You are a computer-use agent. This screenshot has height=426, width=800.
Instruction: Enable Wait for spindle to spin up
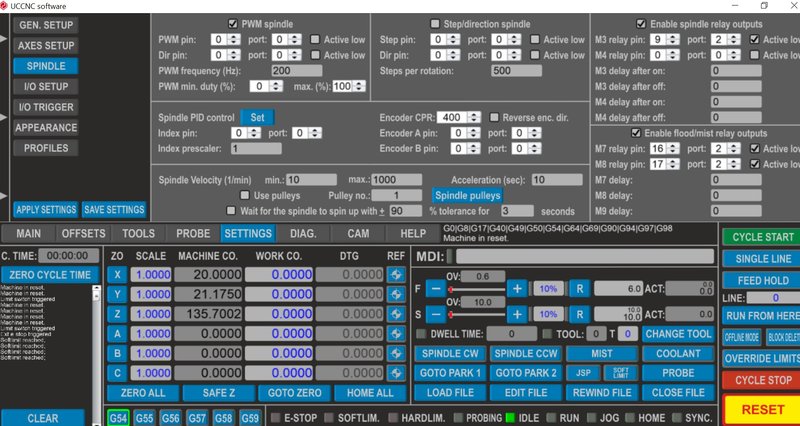click(x=231, y=211)
